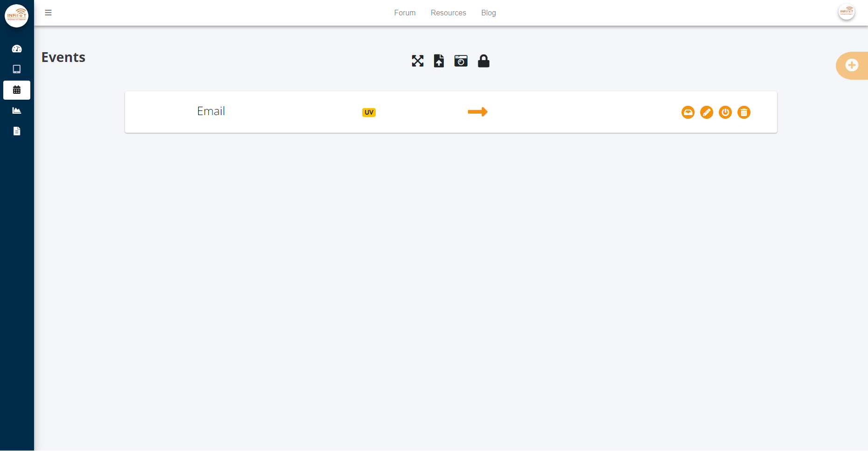Click the file upload icon
The width and height of the screenshot is (868, 451).
(439, 61)
